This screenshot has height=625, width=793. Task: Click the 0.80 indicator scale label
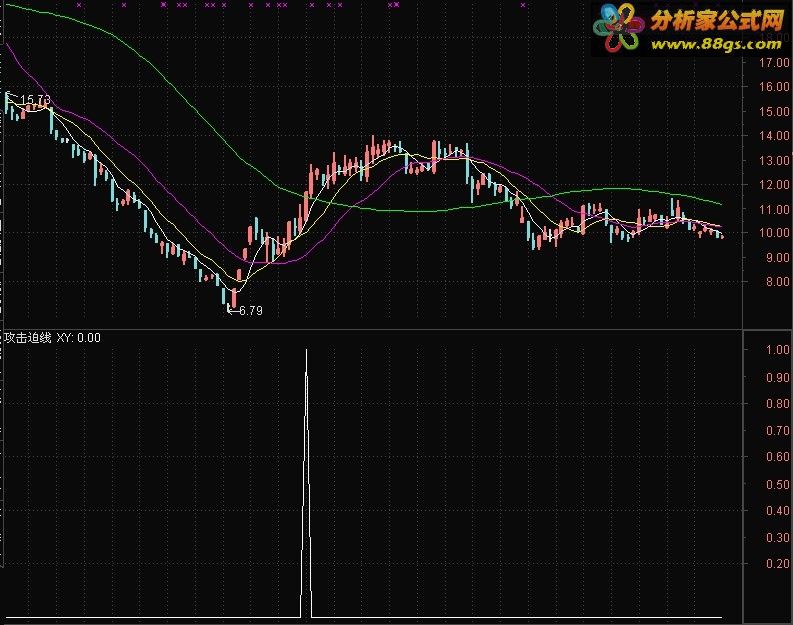tap(777, 404)
